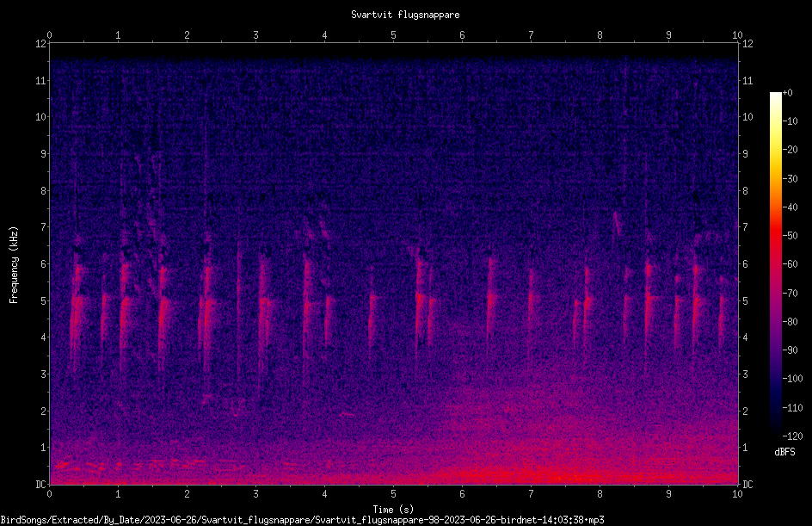Select the '-100' color scale label
Screen dimensions: 812x526
tap(792, 379)
